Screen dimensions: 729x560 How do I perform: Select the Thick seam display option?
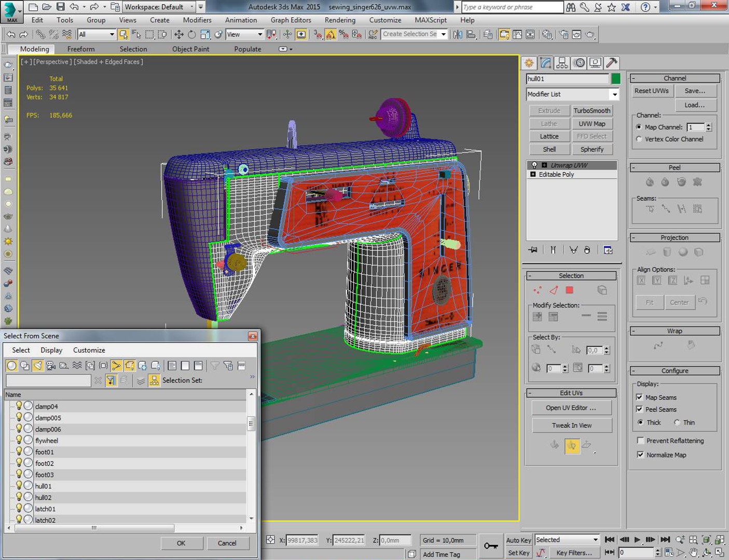(x=640, y=422)
